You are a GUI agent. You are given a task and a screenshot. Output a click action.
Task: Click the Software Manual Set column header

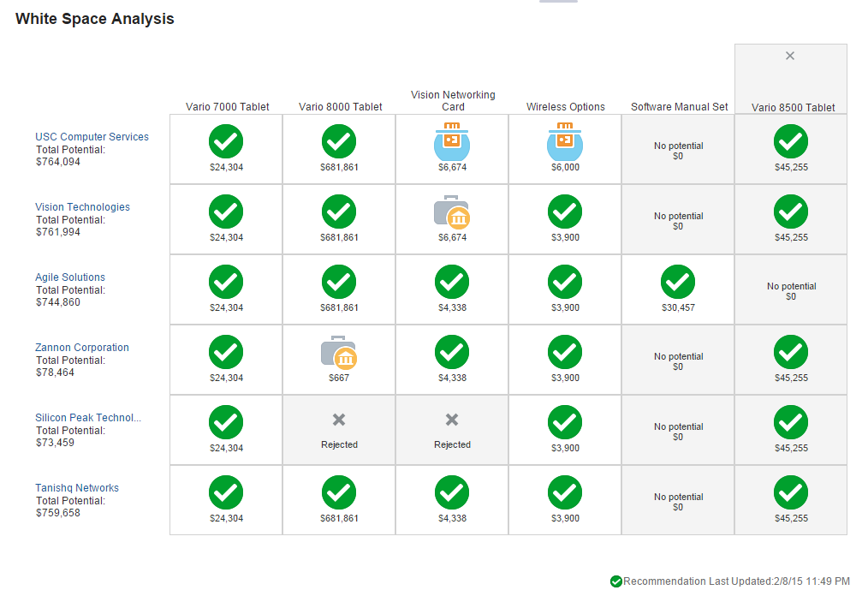679,107
